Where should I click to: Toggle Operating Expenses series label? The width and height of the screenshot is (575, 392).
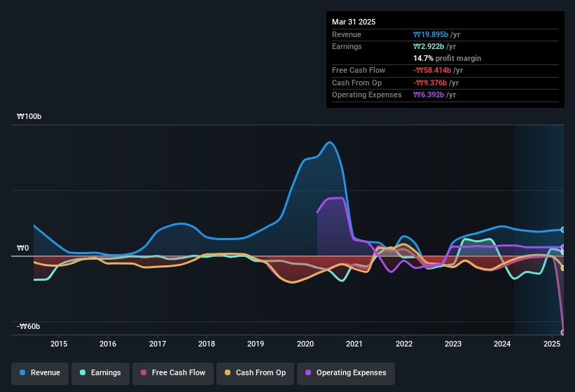pos(352,372)
